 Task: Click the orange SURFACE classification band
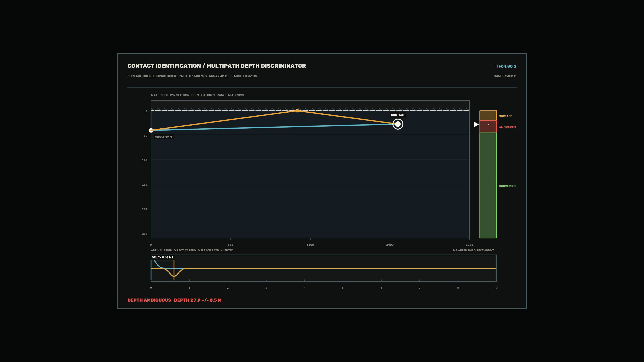tap(488, 115)
